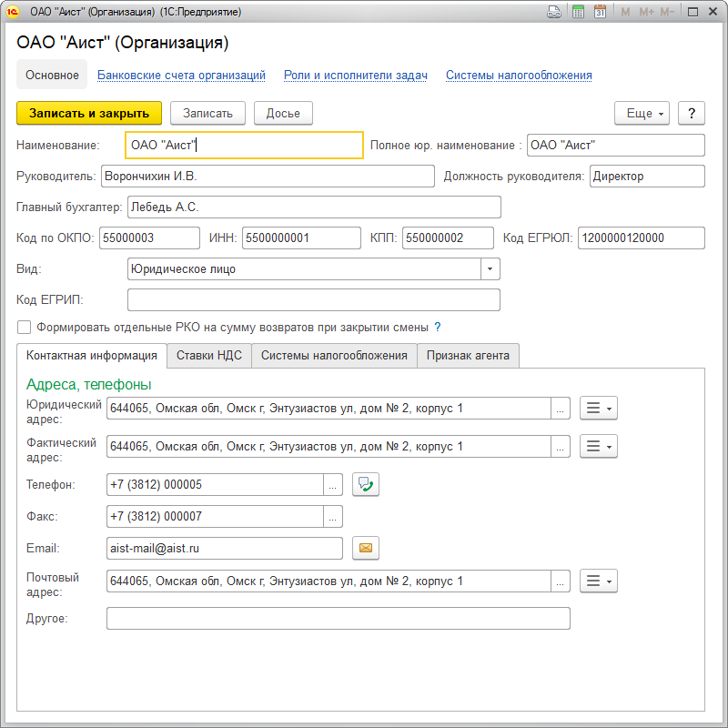The height and width of the screenshot is (728, 728).
Task: Click the envelope icon next to Email
Action: [366, 548]
